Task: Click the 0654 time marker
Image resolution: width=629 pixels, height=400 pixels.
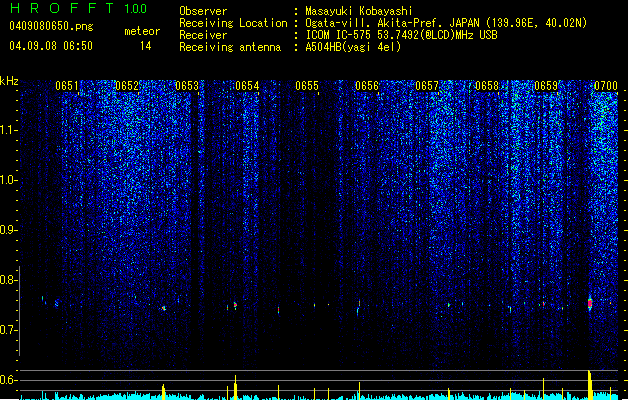Action: tap(247, 86)
